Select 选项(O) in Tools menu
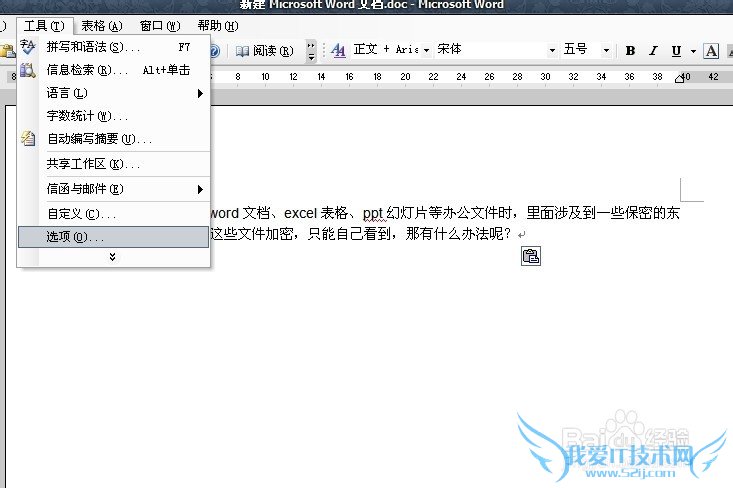The image size is (733, 488). 113,237
